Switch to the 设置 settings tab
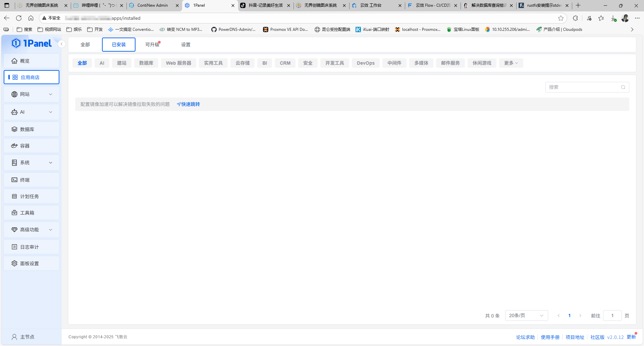 click(185, 45)
